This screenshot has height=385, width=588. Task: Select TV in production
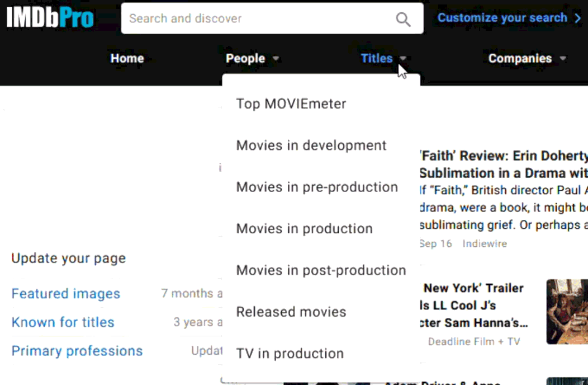(290, 354)
